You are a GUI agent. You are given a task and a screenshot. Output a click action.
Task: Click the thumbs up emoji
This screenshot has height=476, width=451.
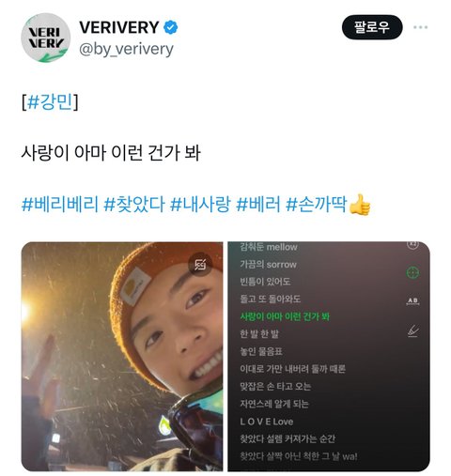tap(360, 205)
